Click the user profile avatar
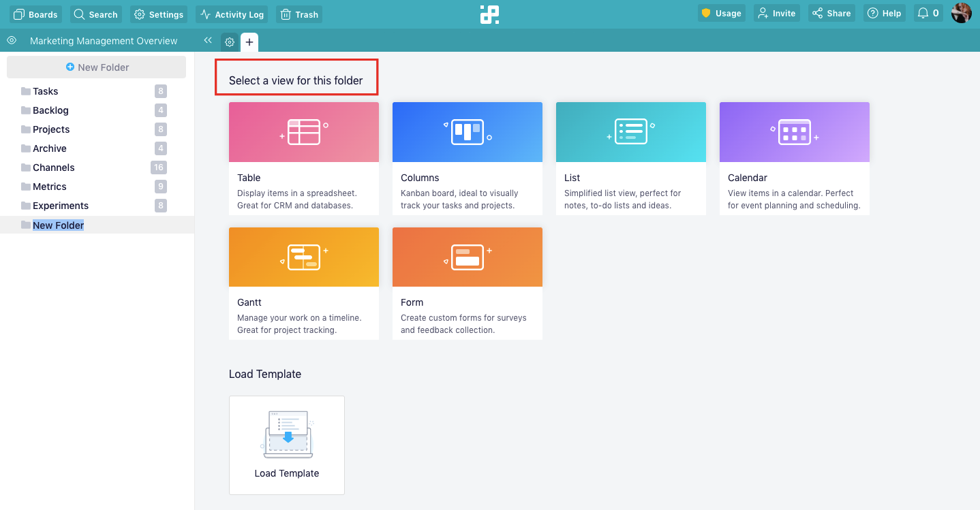 pyautogui.click(x=961, y=13)
